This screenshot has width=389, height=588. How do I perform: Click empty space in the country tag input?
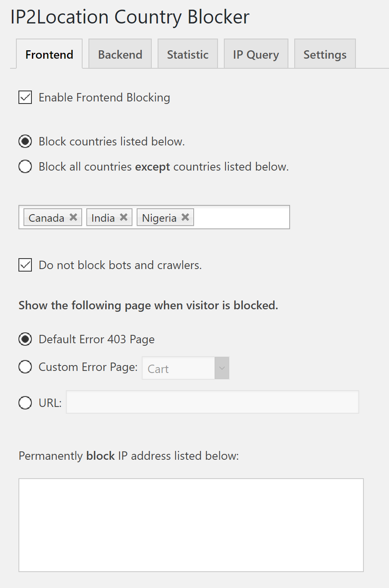click(x=241, y=217)
